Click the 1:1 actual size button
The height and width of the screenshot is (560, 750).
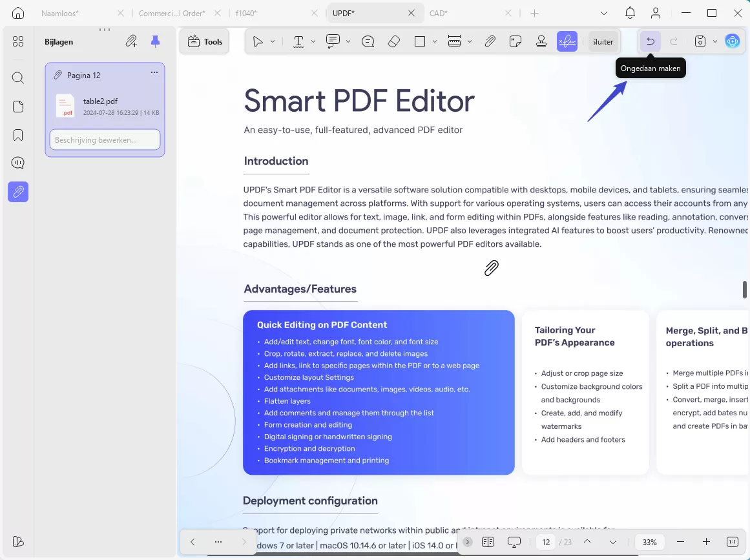pos(733,542)
